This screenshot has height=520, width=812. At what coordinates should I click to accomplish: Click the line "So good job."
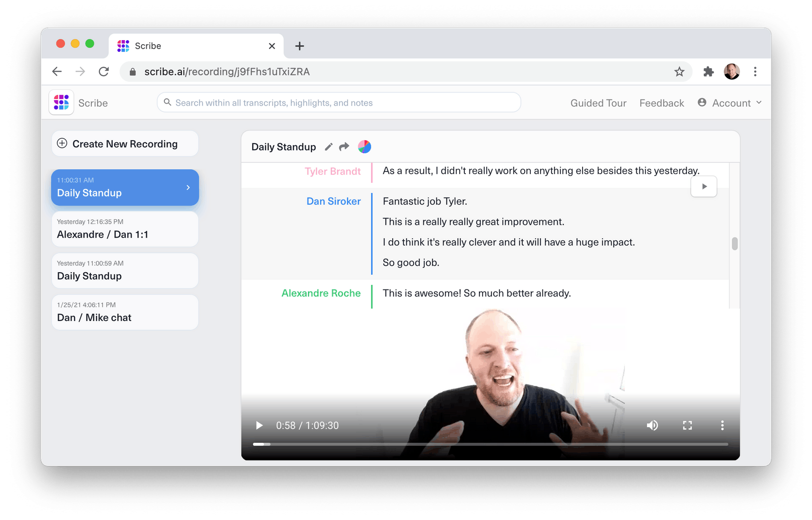[x=411, y=263]
